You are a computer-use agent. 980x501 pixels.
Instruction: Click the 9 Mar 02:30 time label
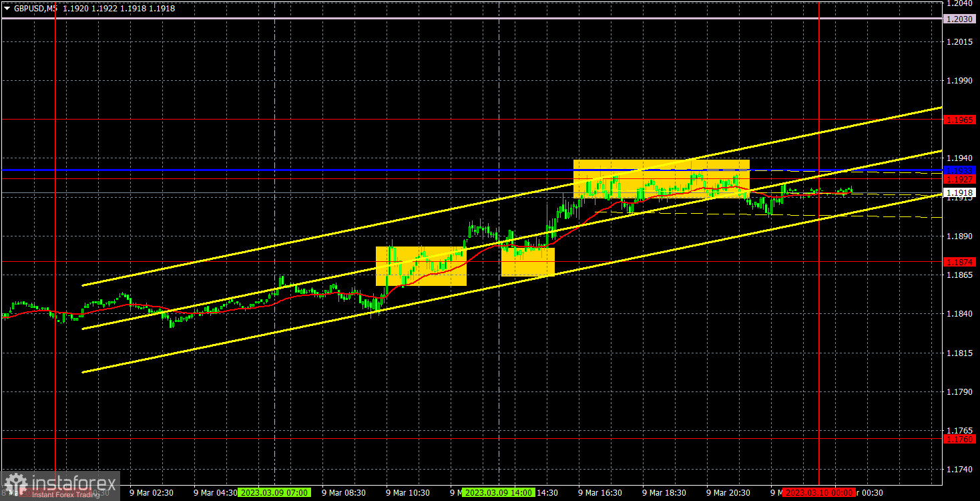pos(152,492)
